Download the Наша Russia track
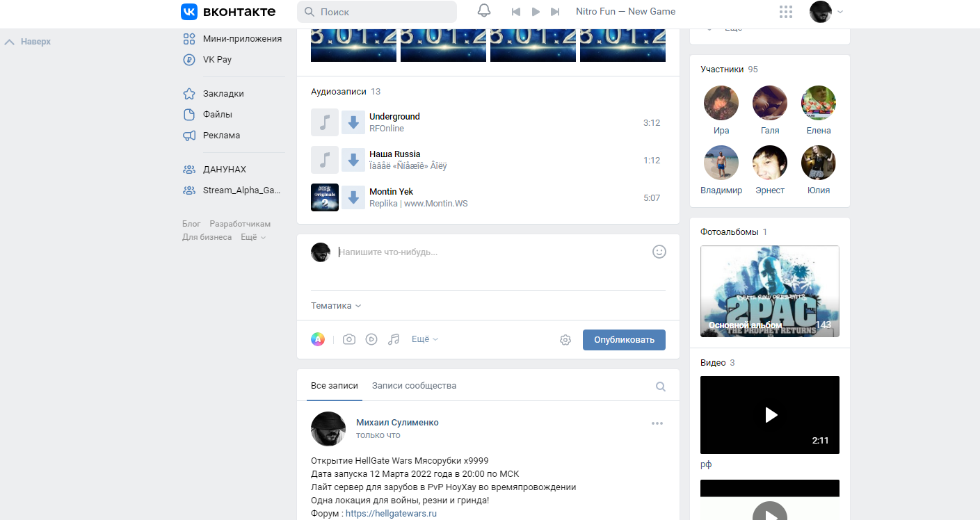 pyautogui.click(x=353, y=160)
